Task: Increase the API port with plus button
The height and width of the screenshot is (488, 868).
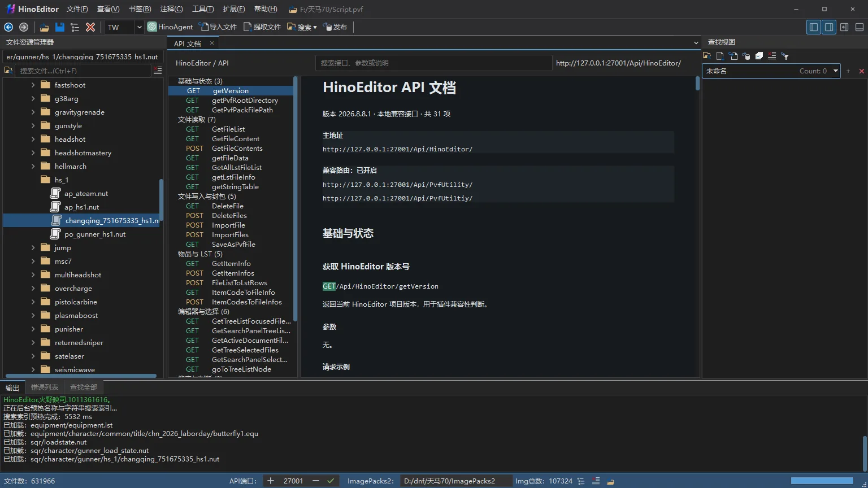Action: [x=271, y=481]
